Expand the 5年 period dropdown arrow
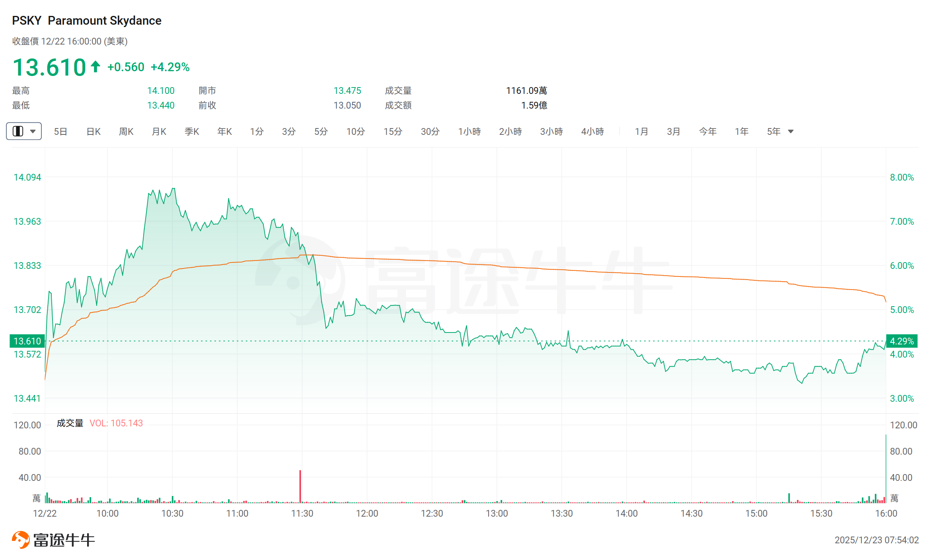The image size is (931, 560). coord(791,132)
